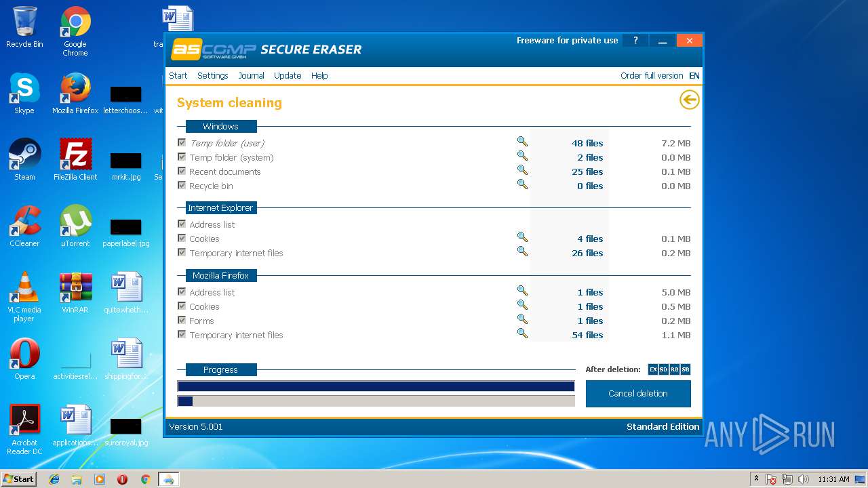The height and width of the screenshot is (488, 868).
Task: Select Steam desktop shortcut
Action: point(24,160)
